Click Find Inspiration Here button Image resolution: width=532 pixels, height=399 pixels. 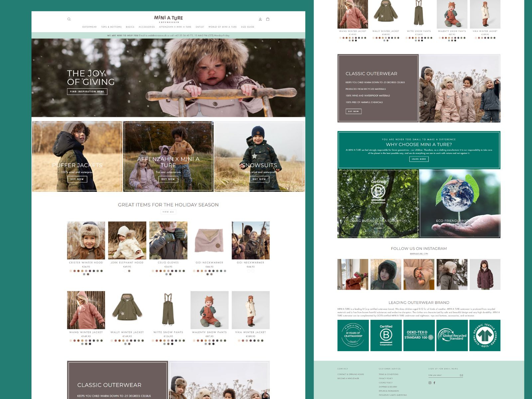coord(87,91)
